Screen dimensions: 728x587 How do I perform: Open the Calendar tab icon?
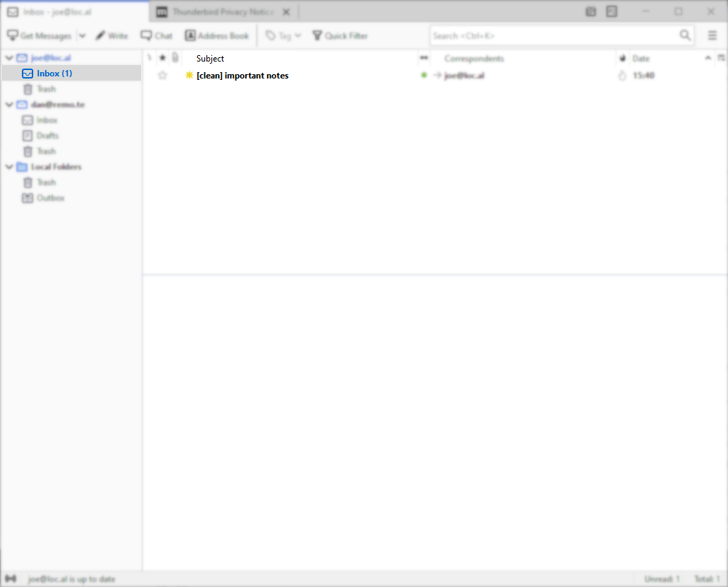pyautogui.click(x=591, y=11)
